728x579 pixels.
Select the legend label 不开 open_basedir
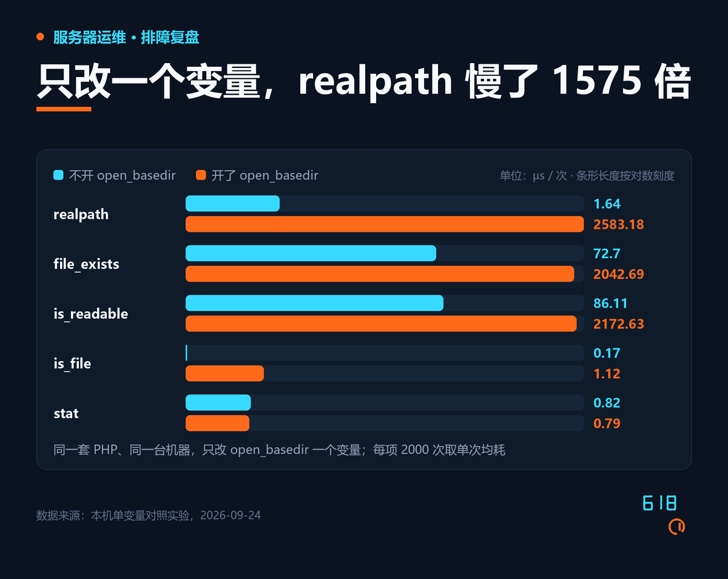point(123,175)
